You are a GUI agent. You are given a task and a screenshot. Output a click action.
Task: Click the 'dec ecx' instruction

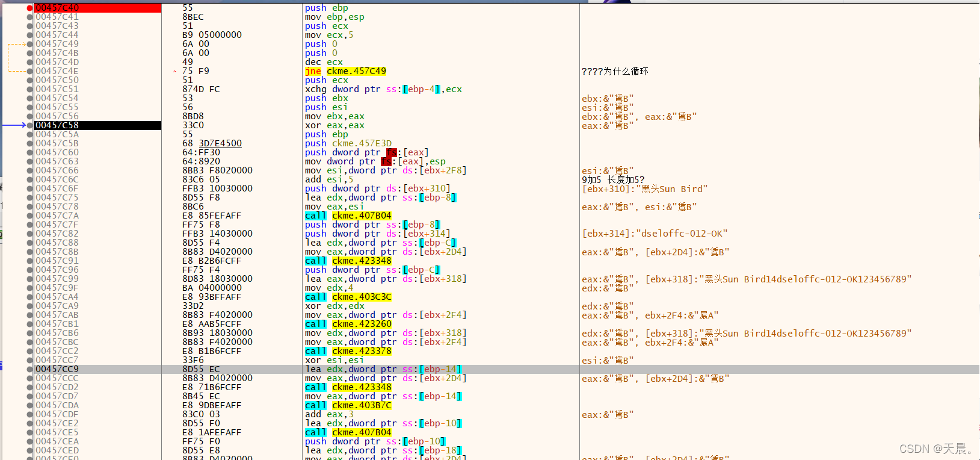324,62
